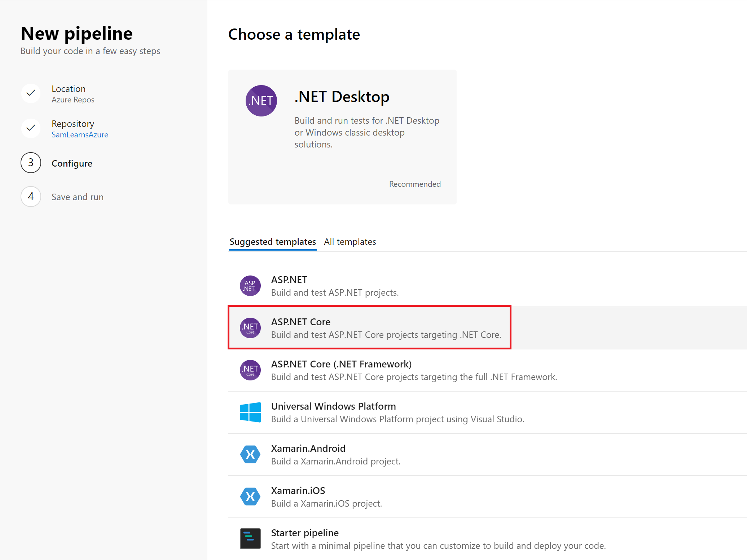Select the Starter pipeline template title
This screenshot has height=560, width=747.
click(304, 533)
